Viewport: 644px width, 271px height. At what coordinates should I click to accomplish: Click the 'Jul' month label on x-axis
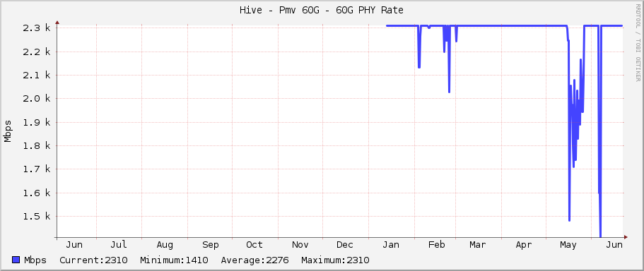click(119, 245)
